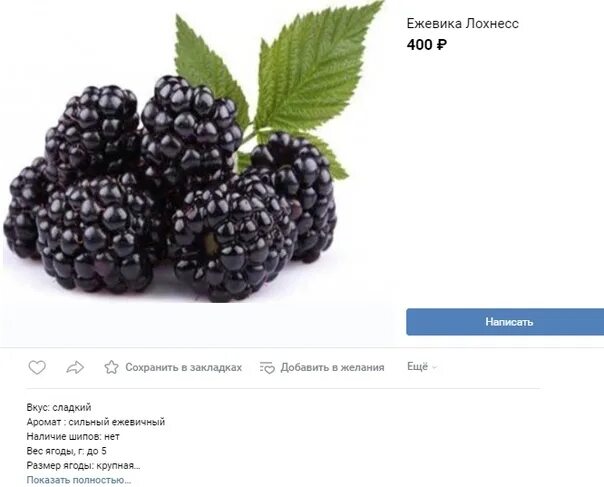Share the listing via the arrow icon
This screenshot has width=604, height=487.
(x=75, y=367)
